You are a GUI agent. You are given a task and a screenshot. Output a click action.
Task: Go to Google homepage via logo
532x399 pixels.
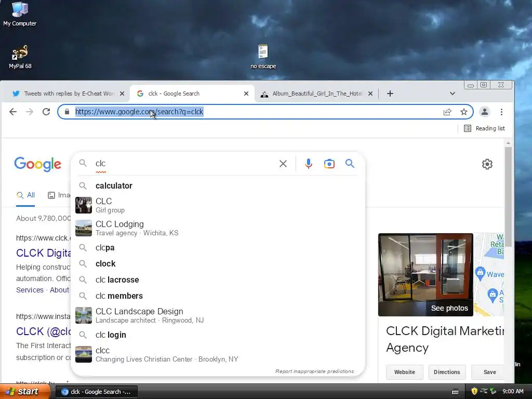[x=37, y=164]
